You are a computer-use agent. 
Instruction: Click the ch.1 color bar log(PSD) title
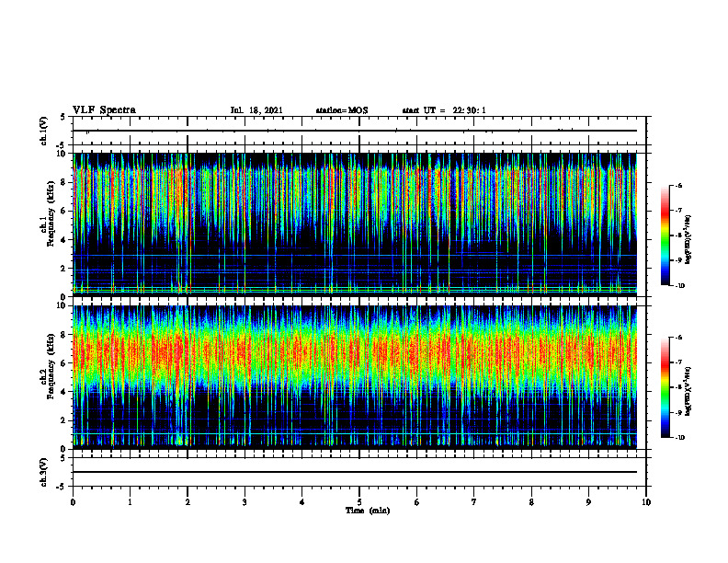[x=688, y=240]
